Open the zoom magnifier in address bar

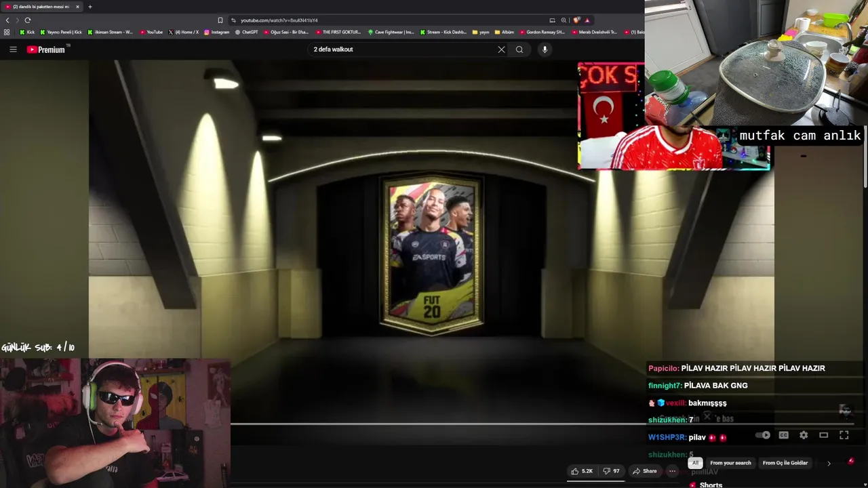pos(564,20)
